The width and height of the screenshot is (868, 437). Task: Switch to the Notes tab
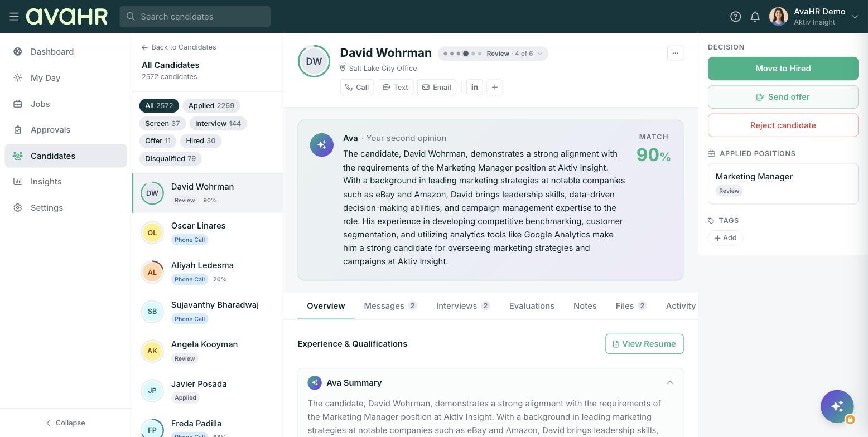585,306
